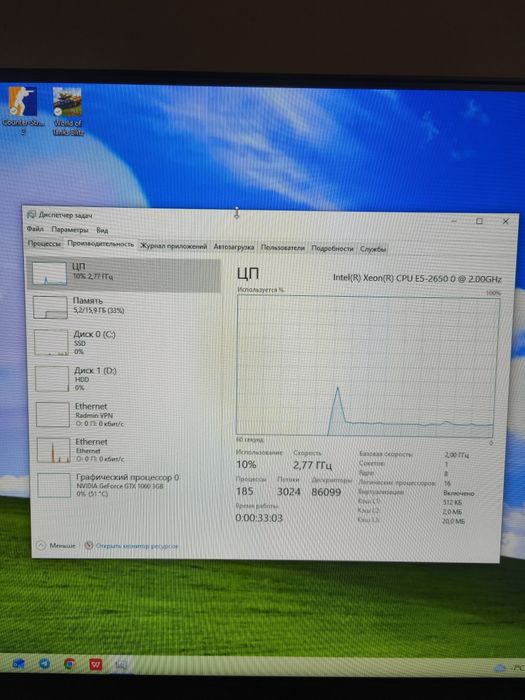This screenshot has width=525, height=700.
Task: Select Диск 0 (C:) SSD entry
Action: 125,342
